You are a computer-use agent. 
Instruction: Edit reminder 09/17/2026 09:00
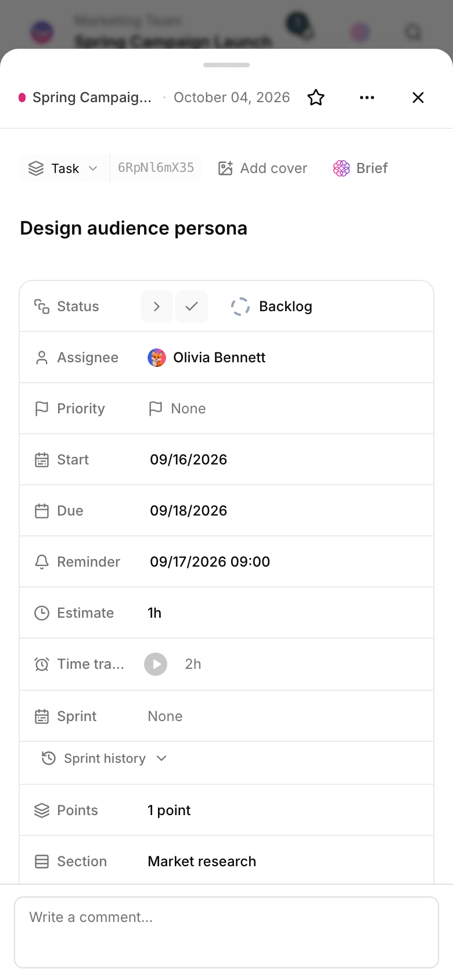(x=210, y=562)
